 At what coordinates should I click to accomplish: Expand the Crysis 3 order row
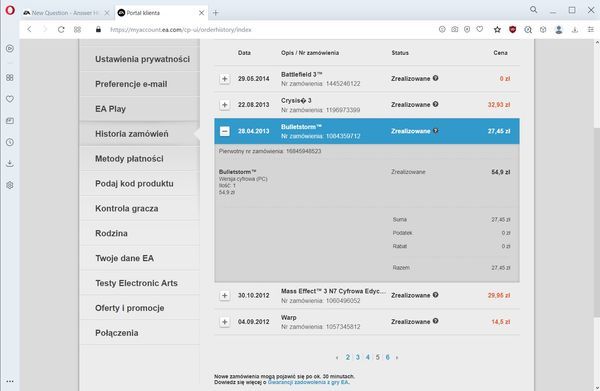pyautogui.click(x=225, y=105)
